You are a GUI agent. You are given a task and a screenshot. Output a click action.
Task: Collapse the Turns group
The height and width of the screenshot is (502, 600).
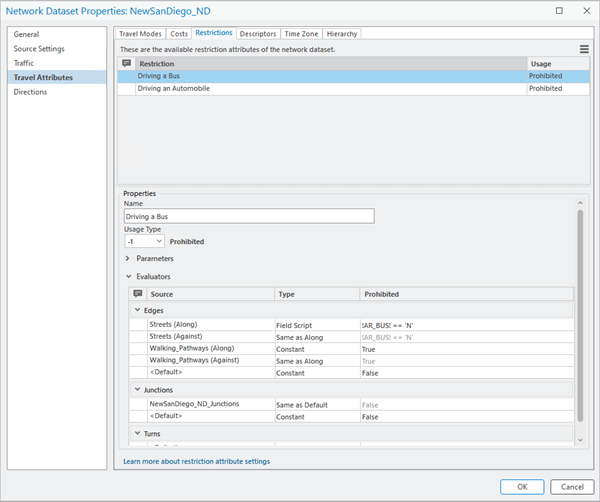point(137,432)
